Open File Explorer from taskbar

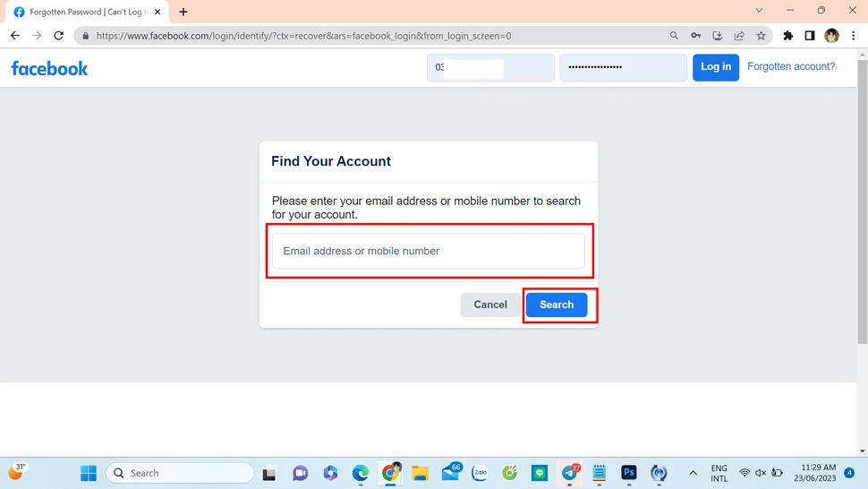(x=421, y=473)
